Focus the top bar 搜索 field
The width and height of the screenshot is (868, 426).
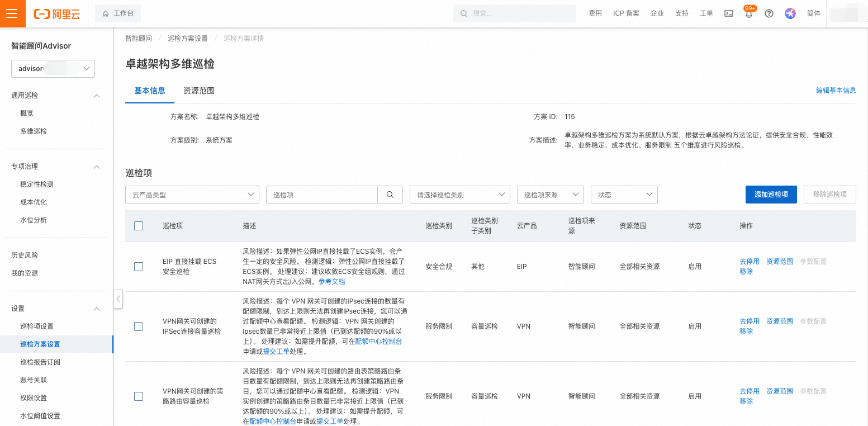[x=515, y=13]
